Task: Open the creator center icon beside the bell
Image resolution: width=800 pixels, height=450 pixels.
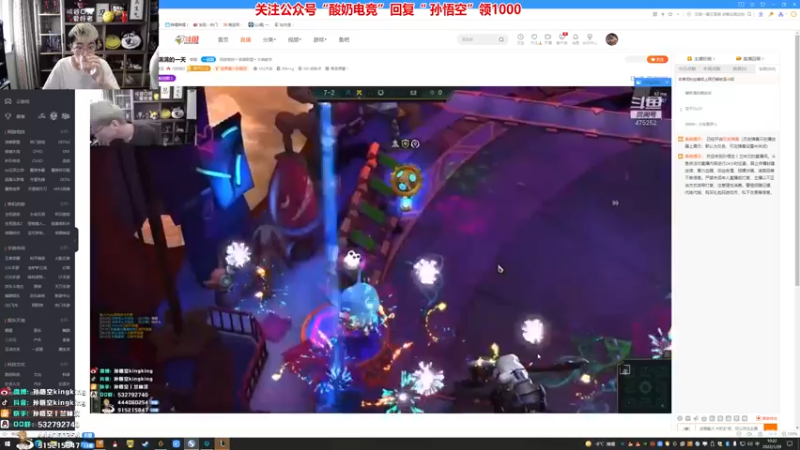Action: (x=590, y=39)
